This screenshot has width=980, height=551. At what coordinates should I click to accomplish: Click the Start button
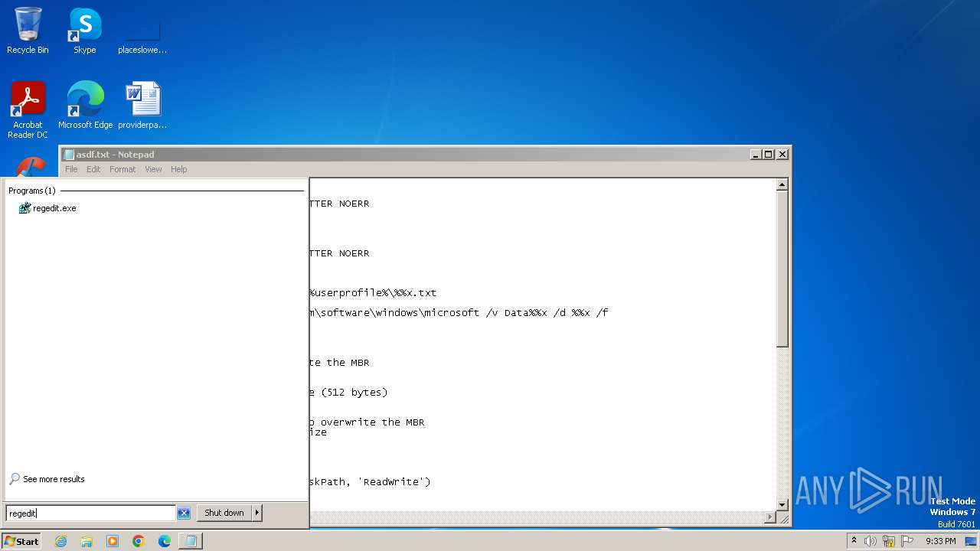tap(21, 541)
